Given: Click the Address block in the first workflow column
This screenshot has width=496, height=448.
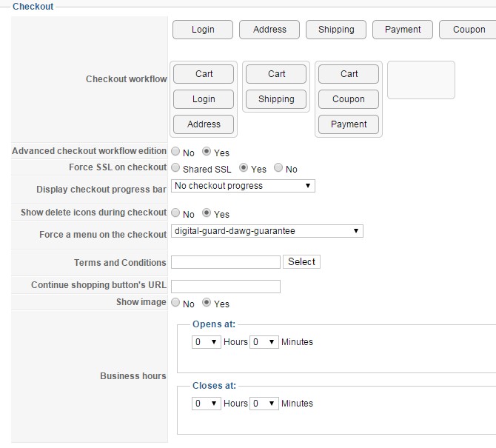Looking at the screenshot, I should coord(204,124).
